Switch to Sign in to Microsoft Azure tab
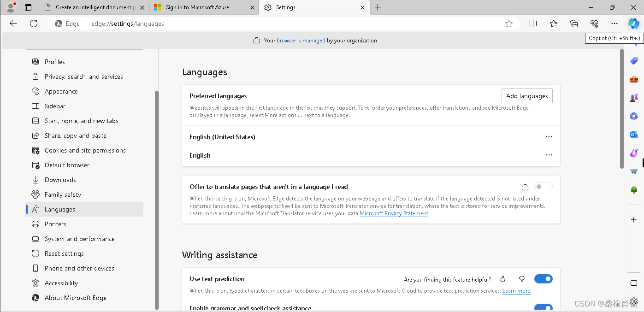Screen dimensions: 644x312 (x=204, y=7)
